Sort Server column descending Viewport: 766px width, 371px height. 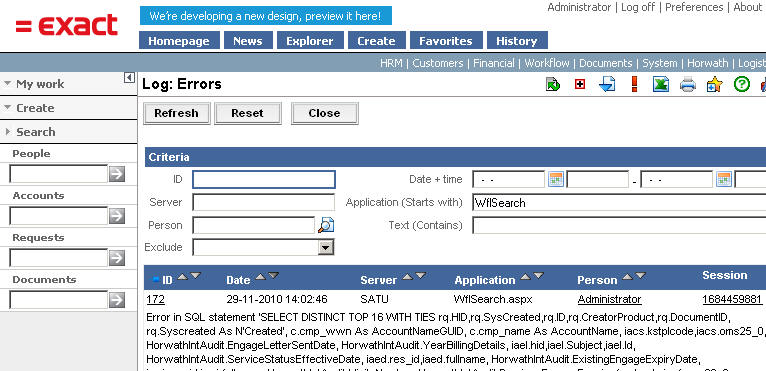coord(421,276)
